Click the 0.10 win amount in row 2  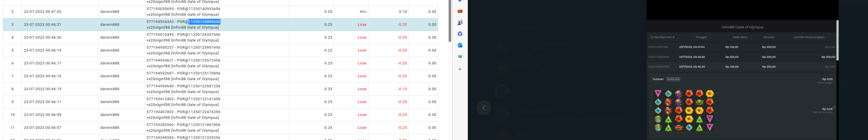click(x=403, y=11)
